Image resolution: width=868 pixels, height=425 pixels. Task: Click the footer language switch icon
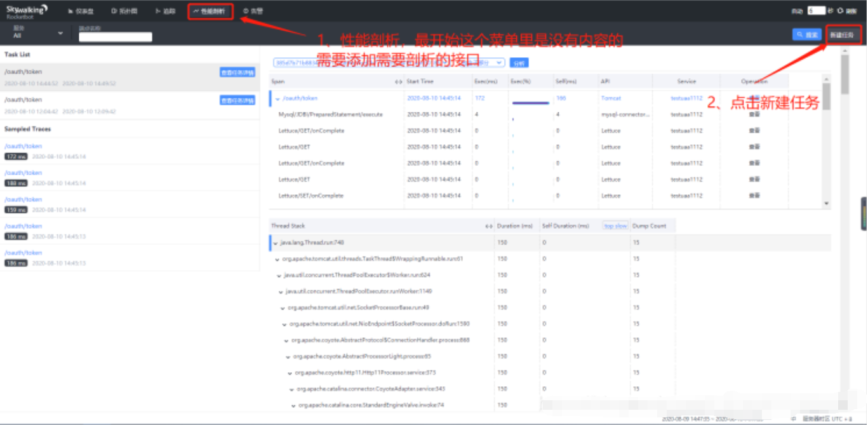(793, 419)
